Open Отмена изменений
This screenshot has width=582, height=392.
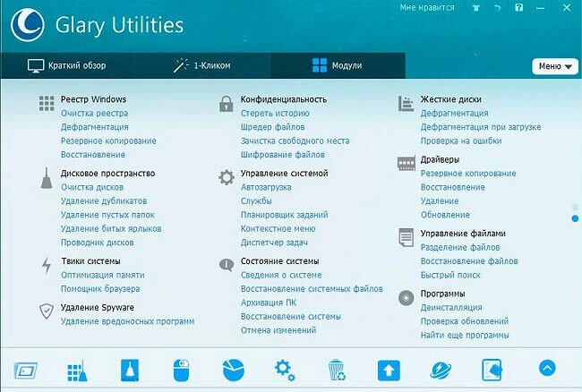278,330
